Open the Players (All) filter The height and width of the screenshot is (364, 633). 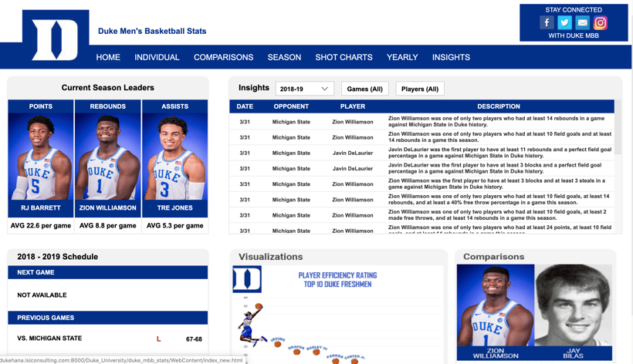[x=420, y=89]
